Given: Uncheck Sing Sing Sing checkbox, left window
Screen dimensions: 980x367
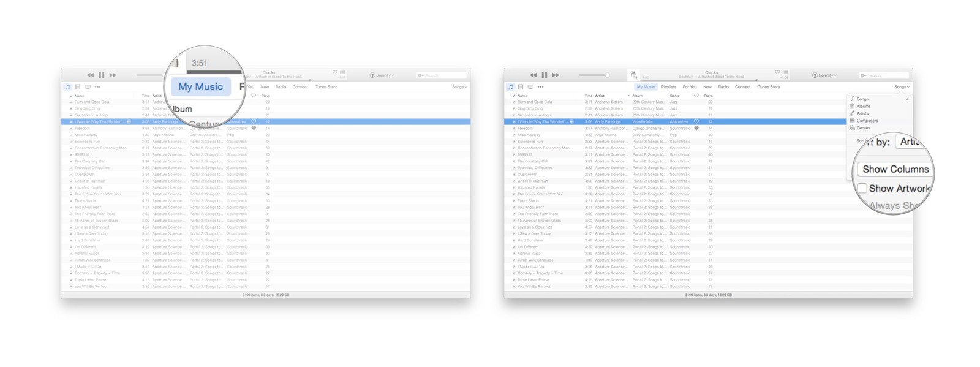Looking at the screenshot, I should point(71,108).
